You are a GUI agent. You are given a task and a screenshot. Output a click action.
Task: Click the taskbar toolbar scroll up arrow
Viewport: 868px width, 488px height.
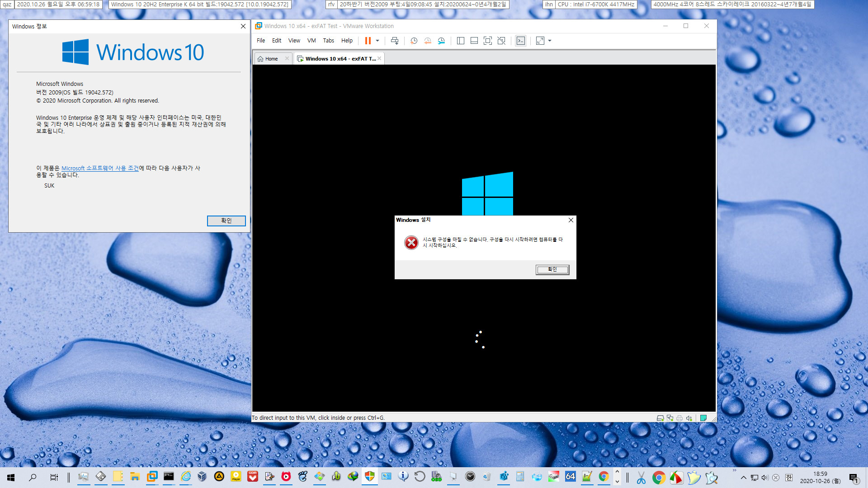click(x=617, y=472)
